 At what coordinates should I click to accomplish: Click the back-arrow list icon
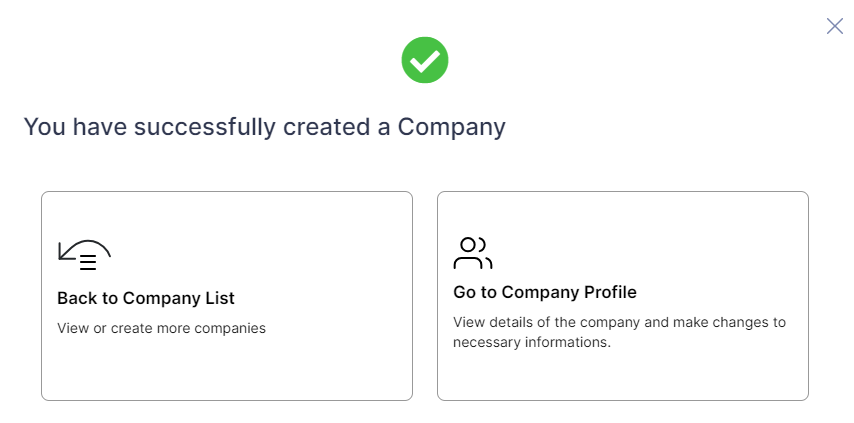[x=84, y=255]
